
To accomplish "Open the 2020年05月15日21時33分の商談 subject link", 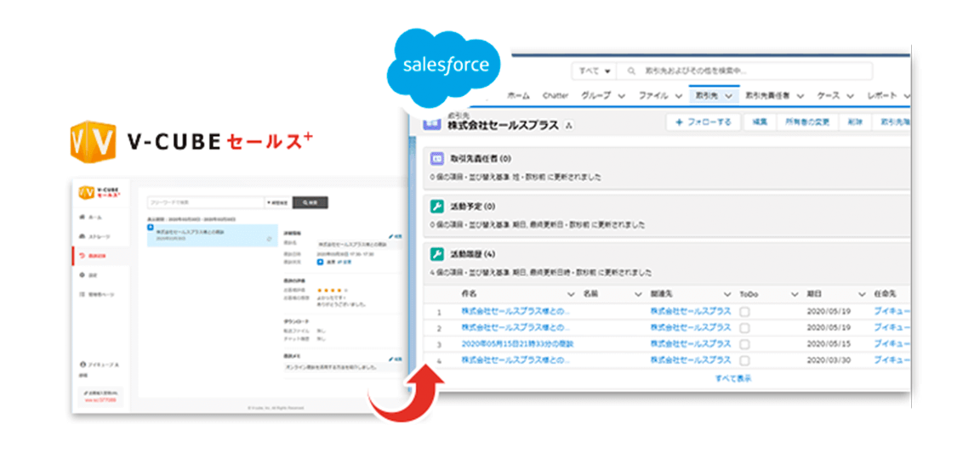I will [517, 343].
